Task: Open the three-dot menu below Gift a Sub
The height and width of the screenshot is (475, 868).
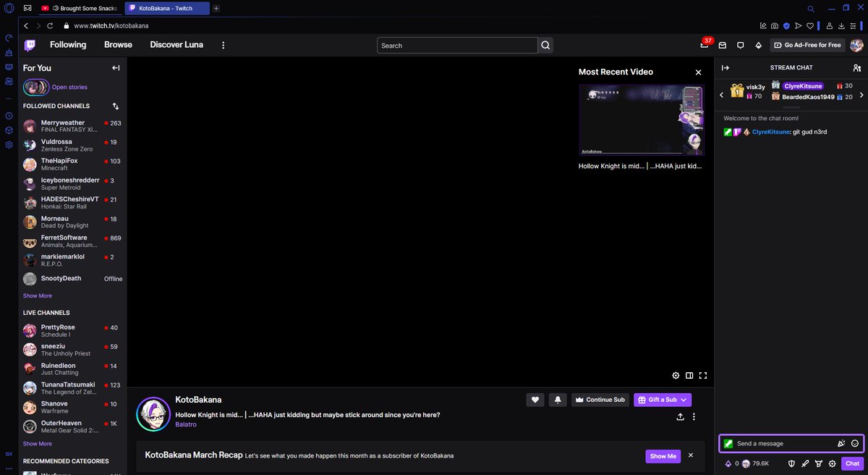Action: pos(694,417)
